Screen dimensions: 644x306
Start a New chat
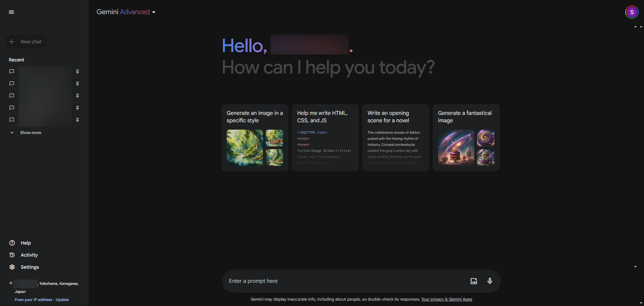tap(26, 42)
